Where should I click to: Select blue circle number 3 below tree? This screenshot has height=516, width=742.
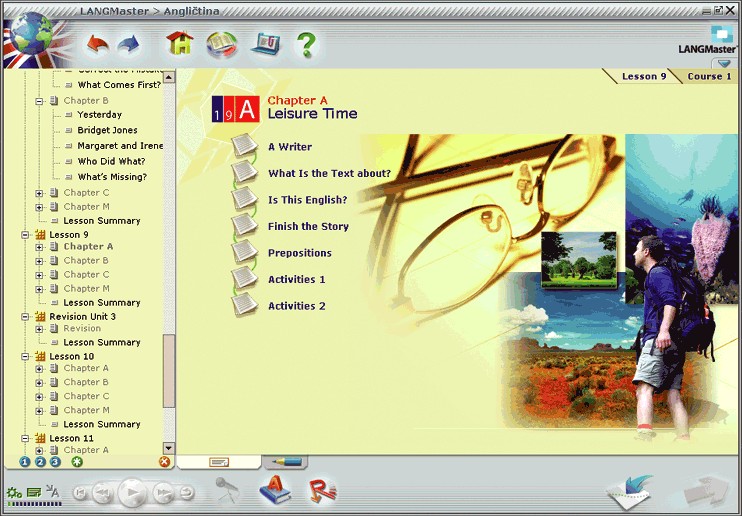point(55,462)
